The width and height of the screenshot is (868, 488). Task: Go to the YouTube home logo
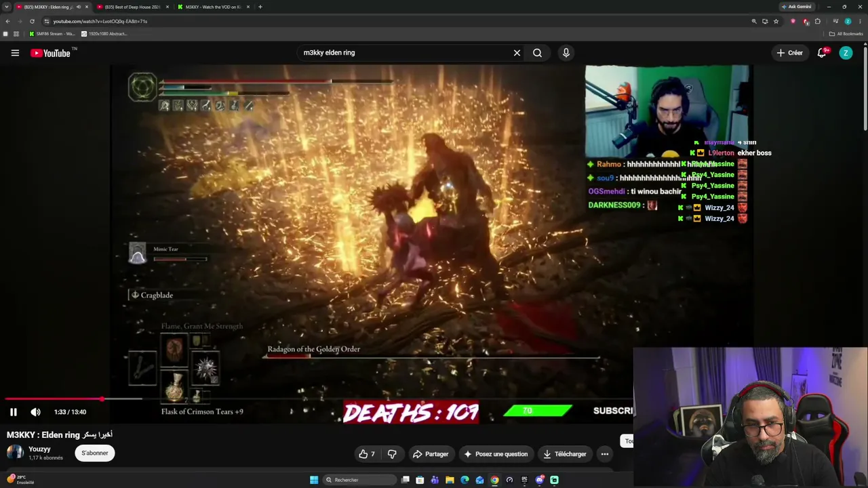click(x=50, y=53)
